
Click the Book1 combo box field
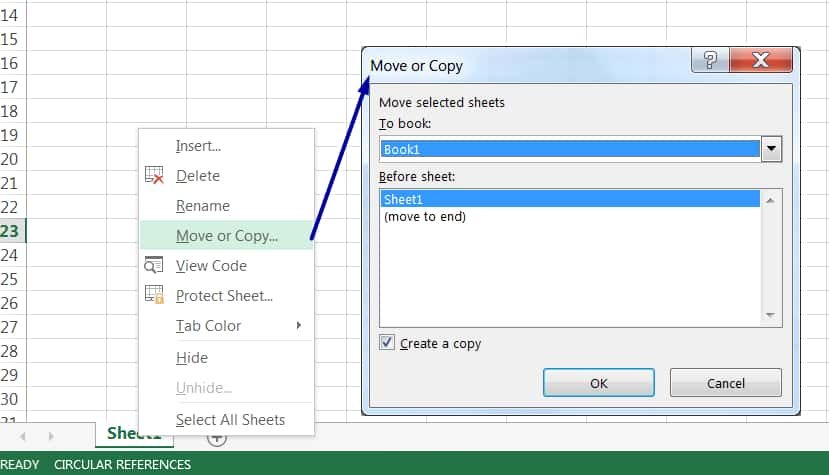570,149
